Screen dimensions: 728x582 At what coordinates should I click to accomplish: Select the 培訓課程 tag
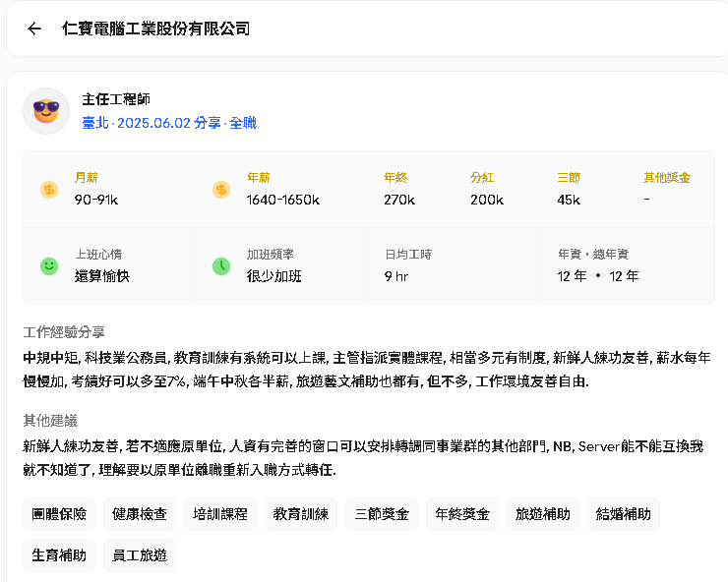(220, 514)
